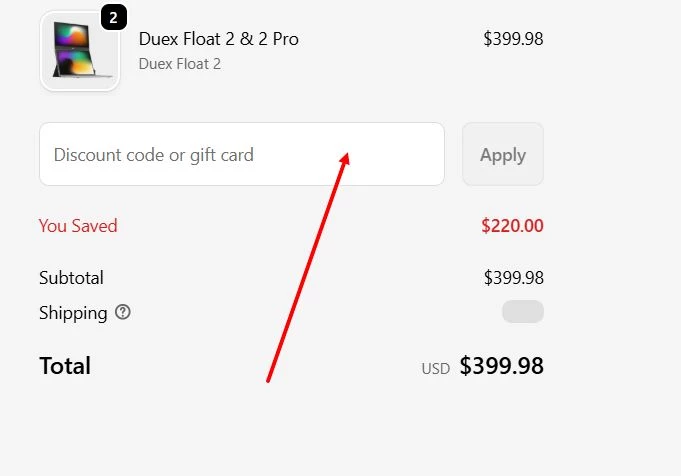Click the red arrow's shaft midpoint
Image resolution: width=681 pixels, height=476 pixels.
306,268
